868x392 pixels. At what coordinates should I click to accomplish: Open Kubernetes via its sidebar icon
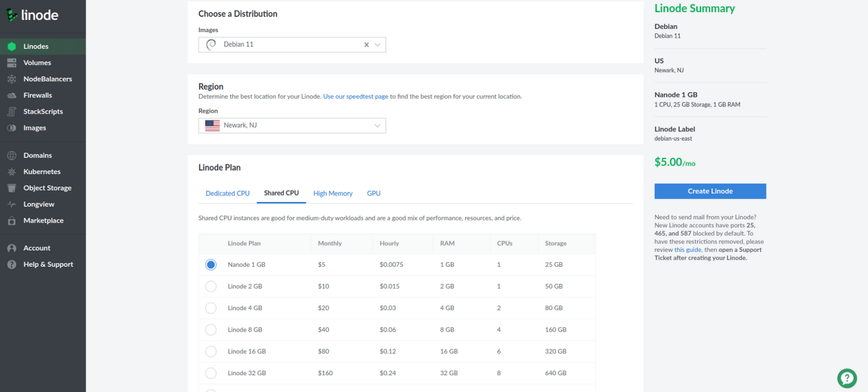click(x=12, y=172)
